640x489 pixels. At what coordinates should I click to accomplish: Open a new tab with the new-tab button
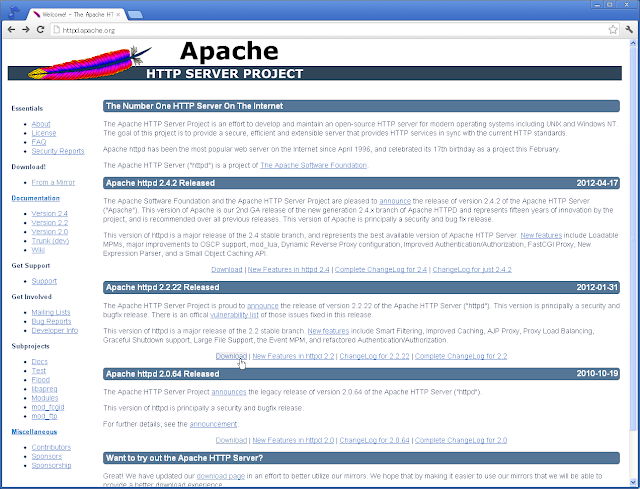135,15
